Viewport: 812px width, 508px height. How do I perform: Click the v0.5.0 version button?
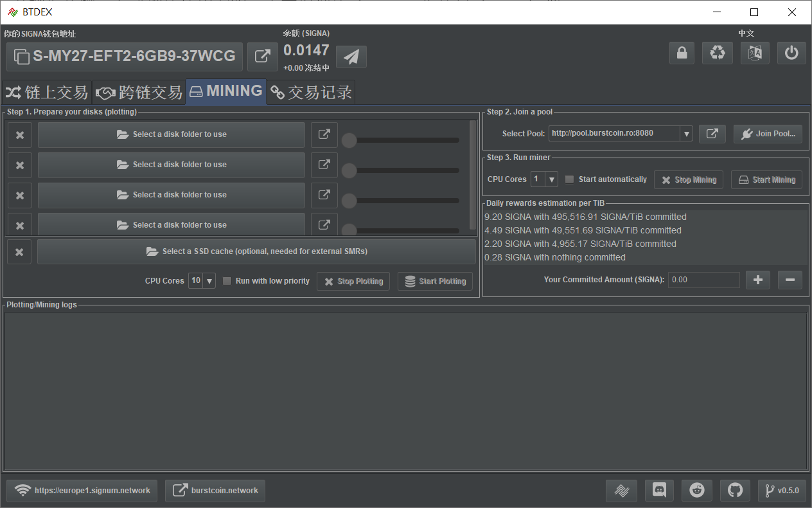tap(782, 491)
